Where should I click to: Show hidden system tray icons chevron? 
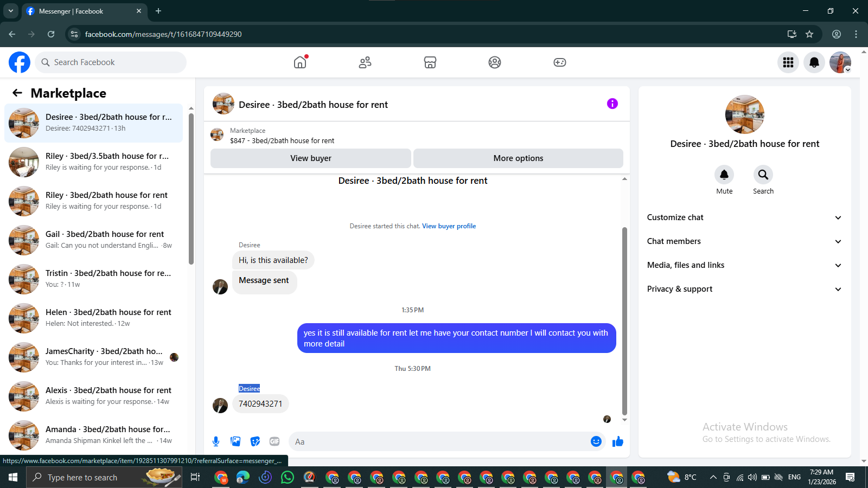713,477
